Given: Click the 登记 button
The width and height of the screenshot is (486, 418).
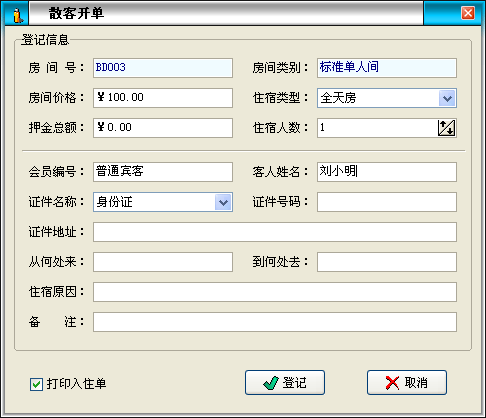Looking at the screenshot, I should pos(285,383).
